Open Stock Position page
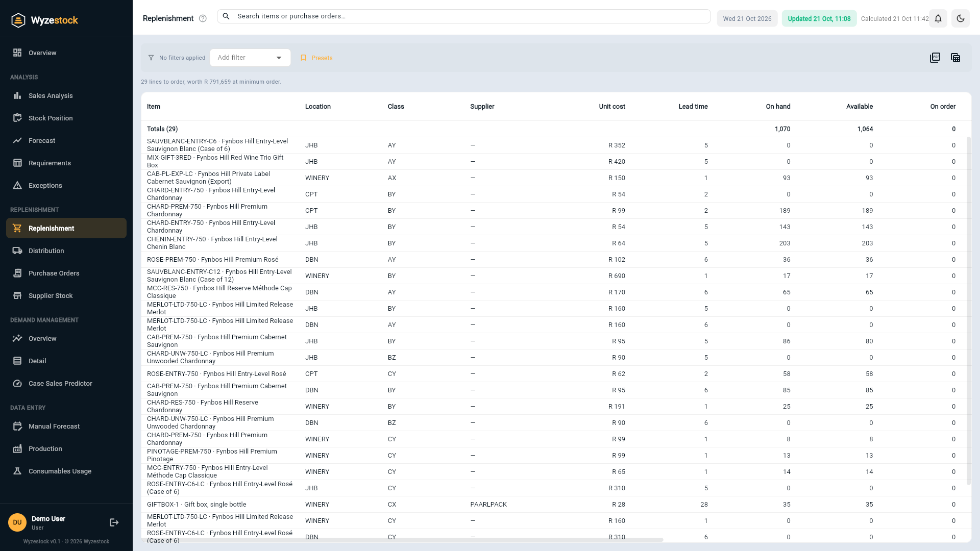Screen dimensions: 980x551 click(x=66, y=118)
